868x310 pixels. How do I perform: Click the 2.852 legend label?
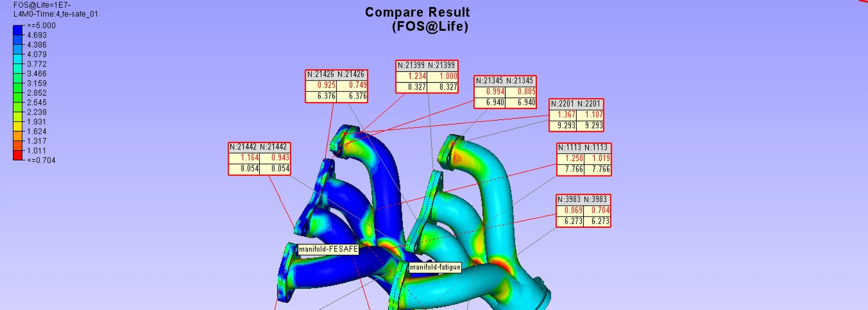tap(37, 93)
